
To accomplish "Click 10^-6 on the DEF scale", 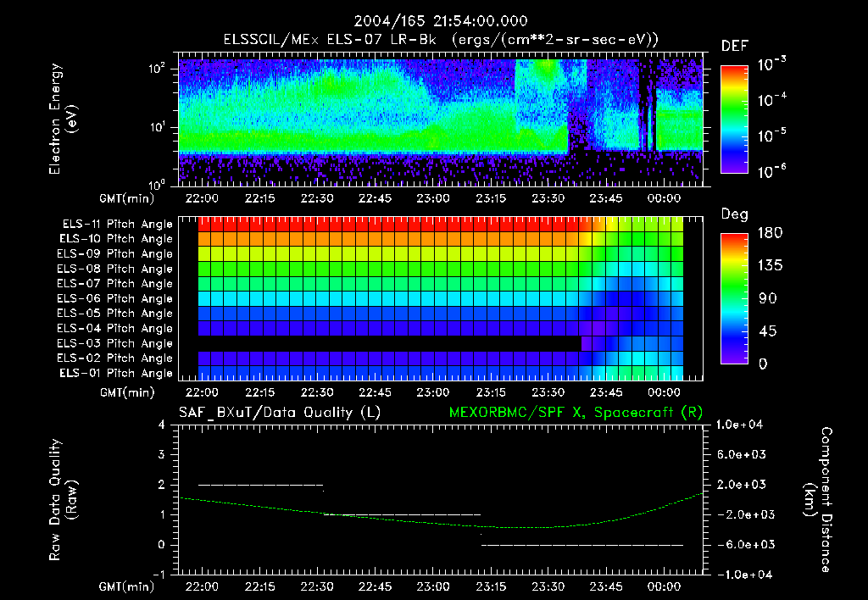I will pos(771,171).
